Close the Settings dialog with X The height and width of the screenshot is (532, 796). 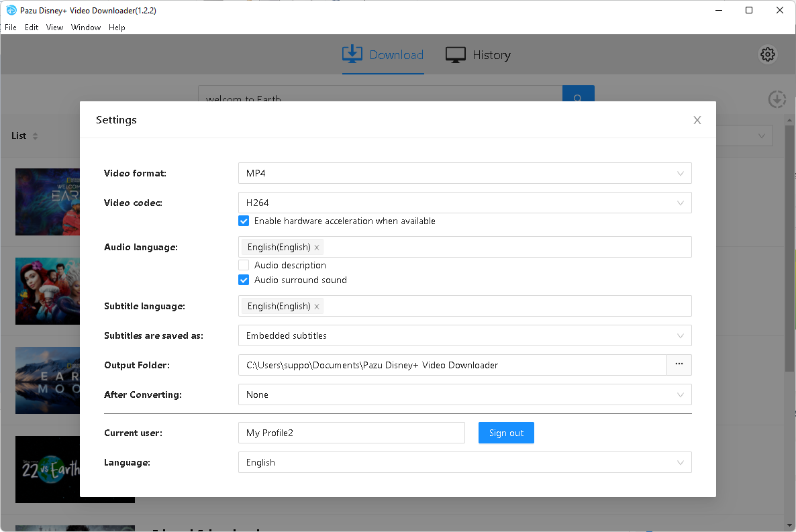coord(697,120)
